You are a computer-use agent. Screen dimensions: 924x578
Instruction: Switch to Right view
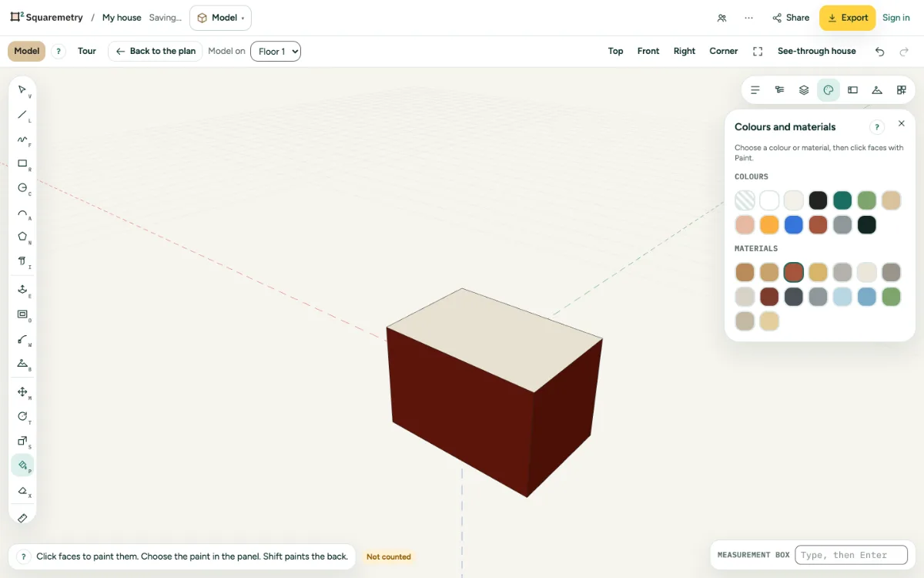[685, 52]
